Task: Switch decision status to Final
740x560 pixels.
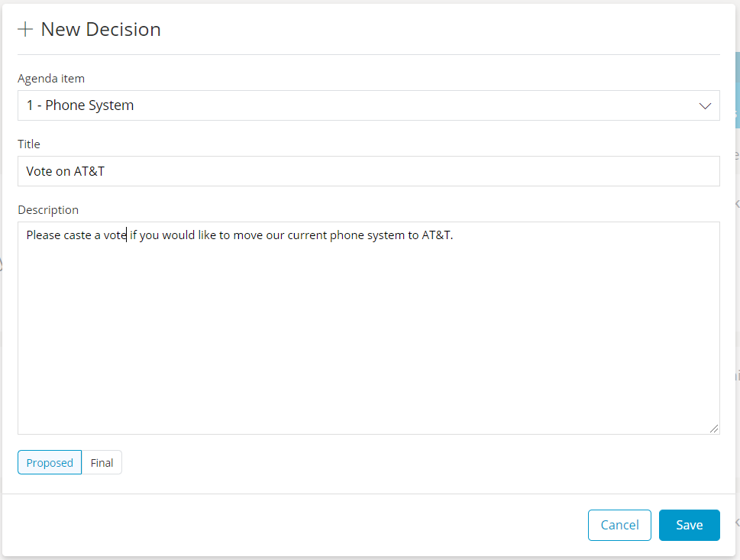Action: point(102,462)
